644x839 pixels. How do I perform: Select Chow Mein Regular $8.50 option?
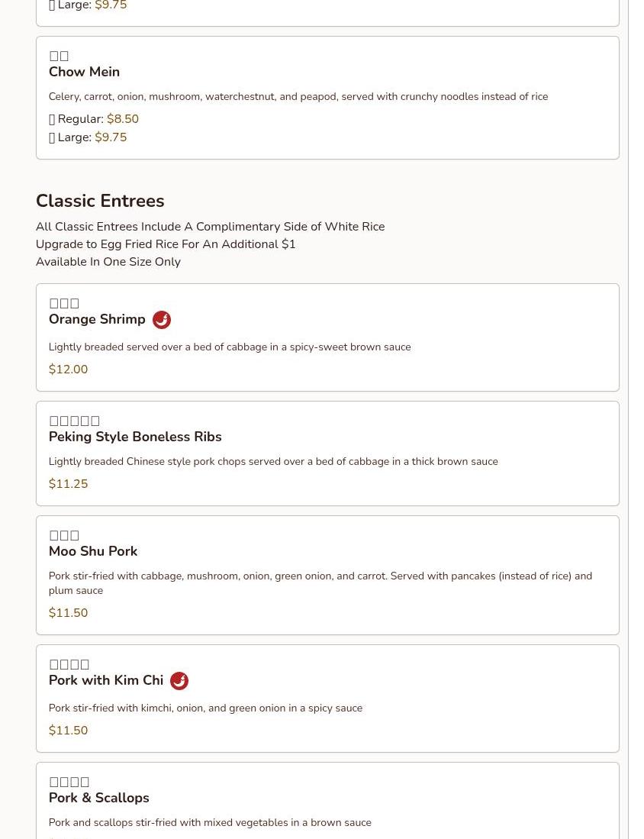coord(94,119)
